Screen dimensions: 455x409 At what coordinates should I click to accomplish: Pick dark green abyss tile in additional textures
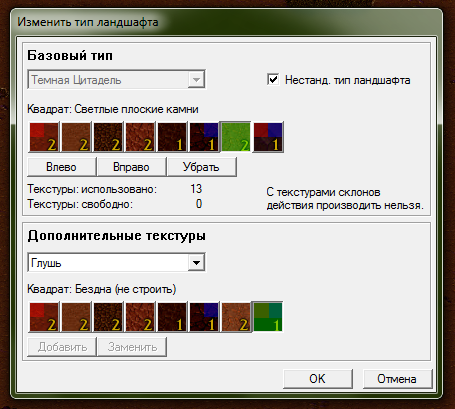[268, 317]
